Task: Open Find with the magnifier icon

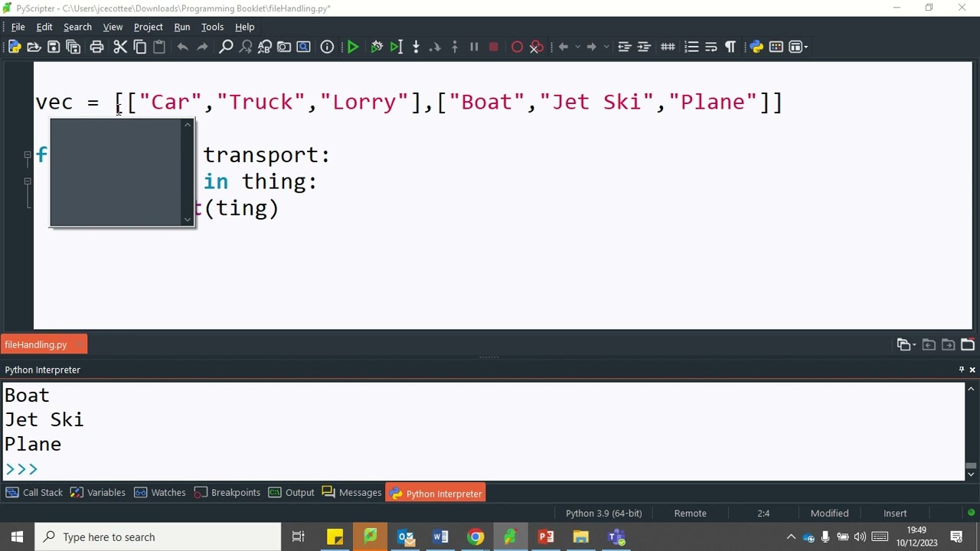Action: [226, 47]
